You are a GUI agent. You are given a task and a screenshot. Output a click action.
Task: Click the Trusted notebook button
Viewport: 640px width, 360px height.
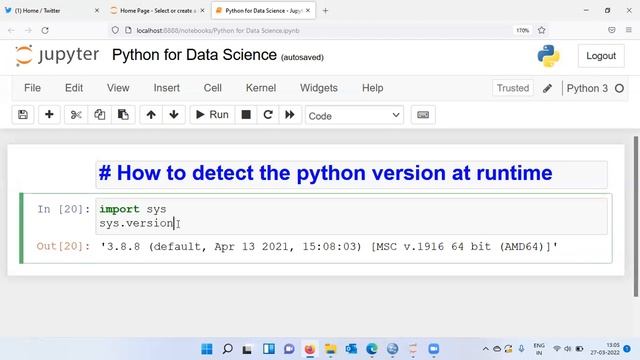513,88
